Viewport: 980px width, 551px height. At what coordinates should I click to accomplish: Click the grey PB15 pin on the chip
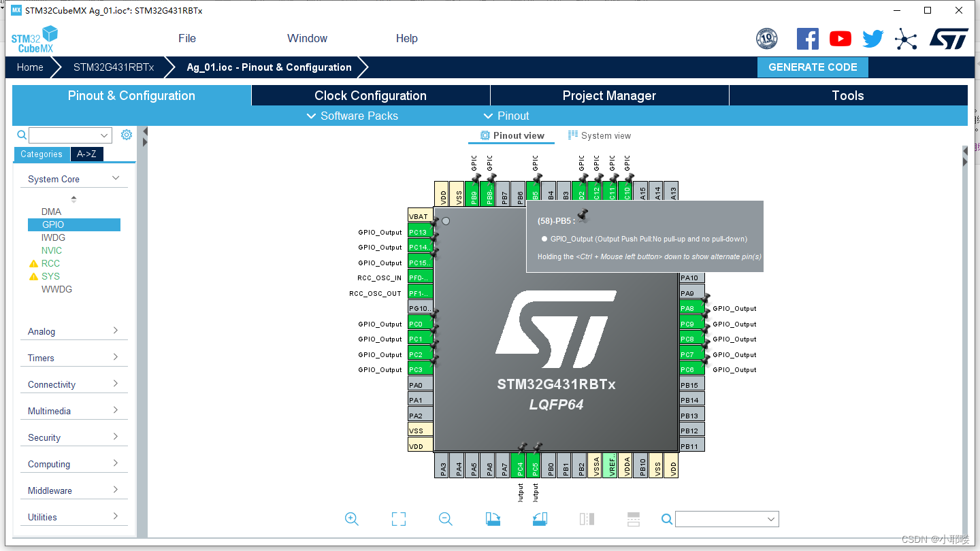coord(692,385)
